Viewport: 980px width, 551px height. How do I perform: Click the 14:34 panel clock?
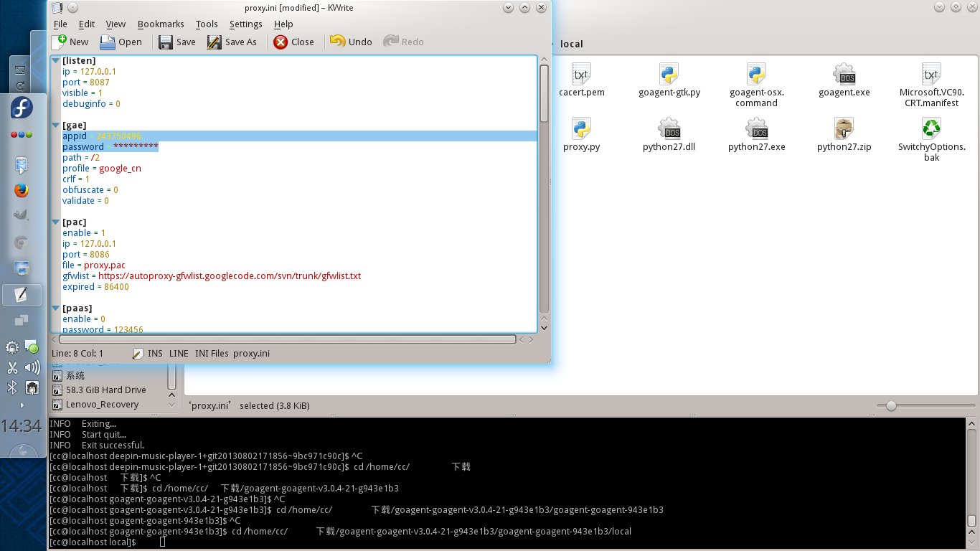point(22,425)
